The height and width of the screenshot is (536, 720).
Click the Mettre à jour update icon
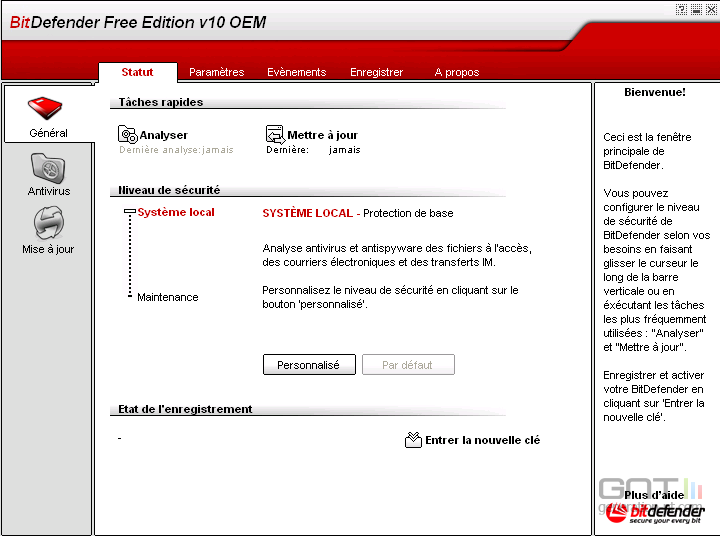click(276, 134)
